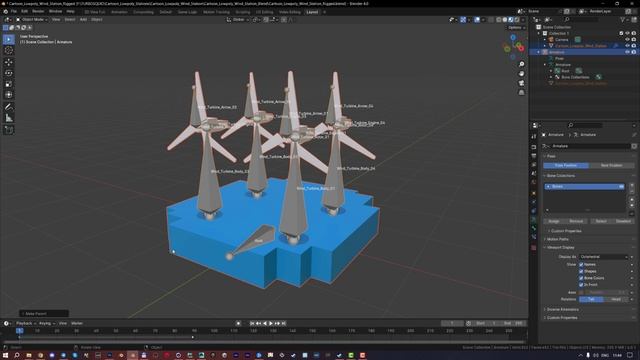Disable render for the Camera row

[634, 40]
